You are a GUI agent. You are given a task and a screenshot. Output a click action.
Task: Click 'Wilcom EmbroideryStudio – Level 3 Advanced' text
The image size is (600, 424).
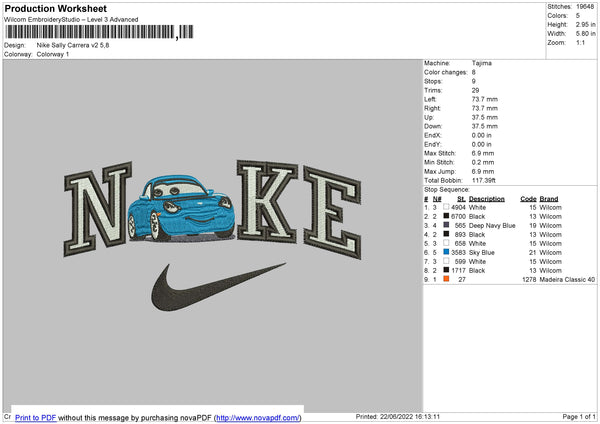point(71,20)
